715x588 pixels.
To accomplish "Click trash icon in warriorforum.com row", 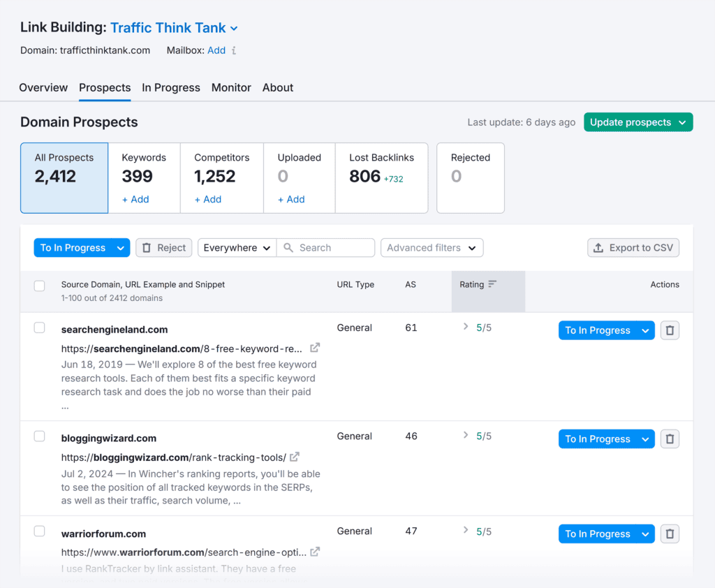I will tap(670, 534).
